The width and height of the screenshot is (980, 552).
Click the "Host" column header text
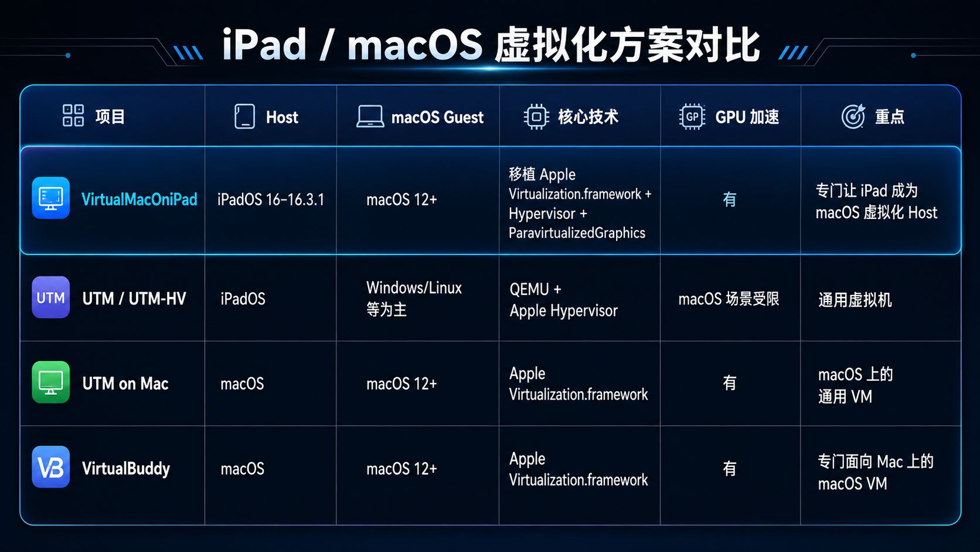282,117
